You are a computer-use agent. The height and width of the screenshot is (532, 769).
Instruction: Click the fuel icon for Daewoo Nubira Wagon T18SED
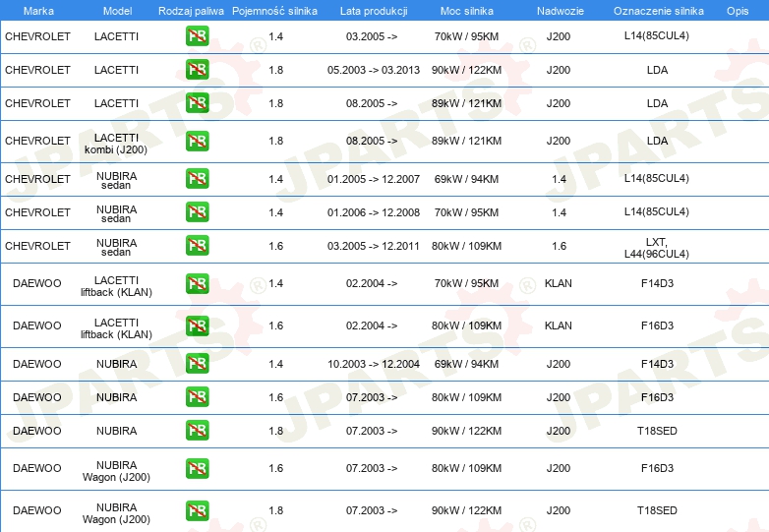point(197,510)
